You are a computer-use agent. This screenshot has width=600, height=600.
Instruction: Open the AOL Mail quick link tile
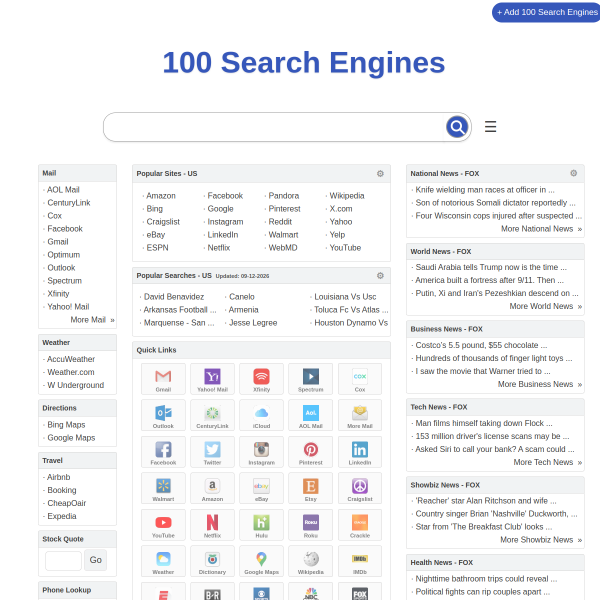pos(311,415)
